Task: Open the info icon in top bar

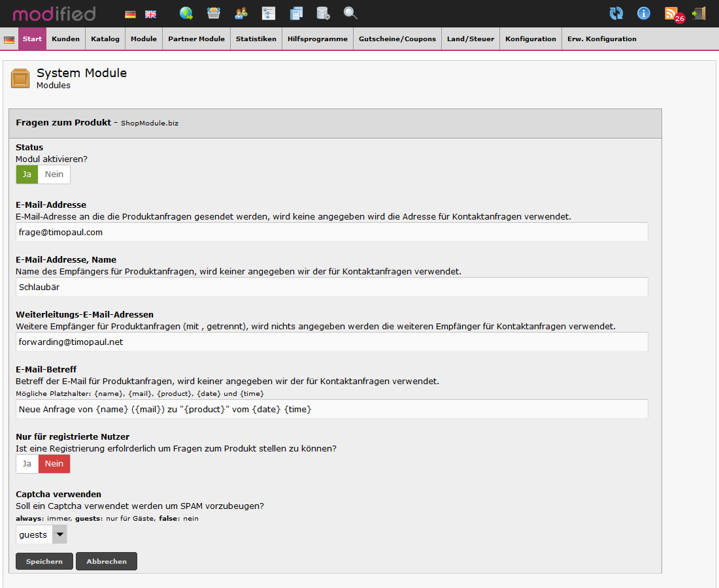Action: [643, 13]
